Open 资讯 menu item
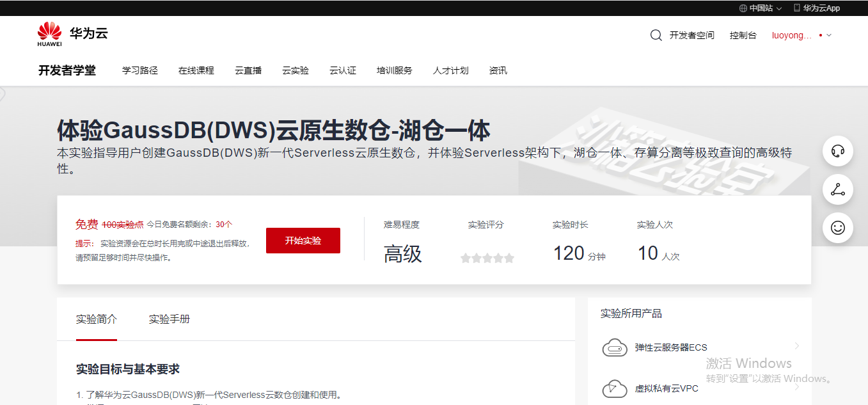Screen dimensions: 868x405 (498, 70)
